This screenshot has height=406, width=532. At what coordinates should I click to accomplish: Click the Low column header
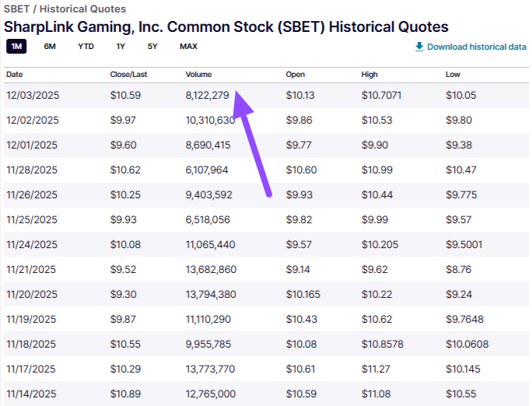pyautogui.click(x=453, y=75)
